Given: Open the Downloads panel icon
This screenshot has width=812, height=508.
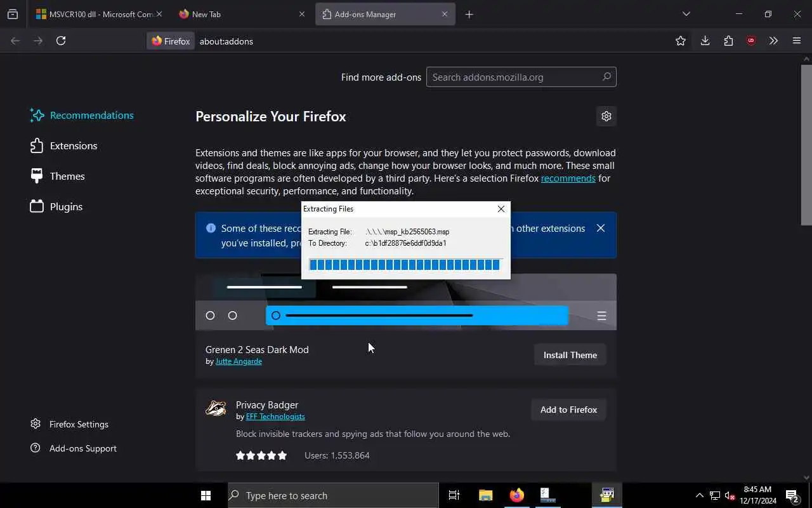Looking at the screenshot, I should 705,41.
